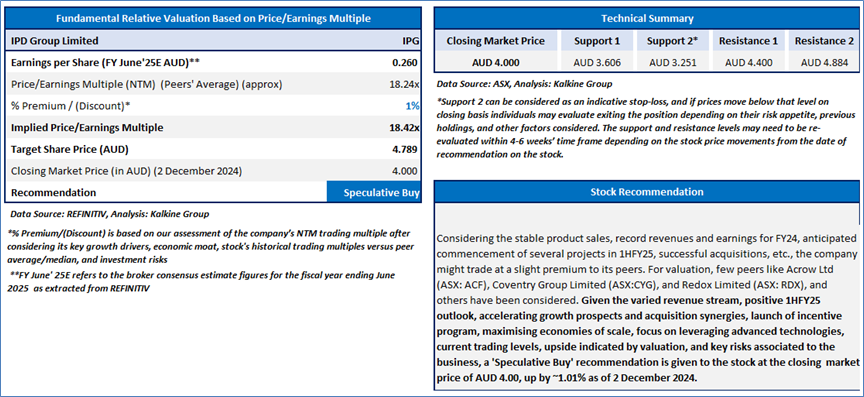Image resolution: width=864 pixels, height=397 pixels.
Task: Click the IPG ticker cell
Action: pos(411,41)
